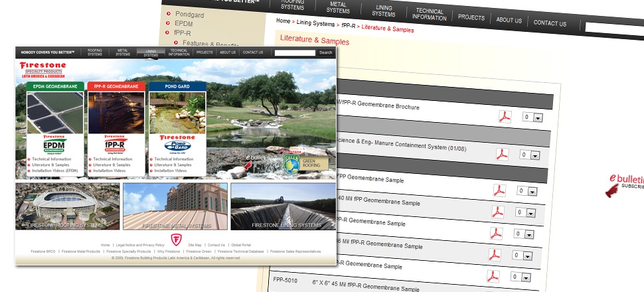Select Pondgard in left sidebar

point(189,15)
